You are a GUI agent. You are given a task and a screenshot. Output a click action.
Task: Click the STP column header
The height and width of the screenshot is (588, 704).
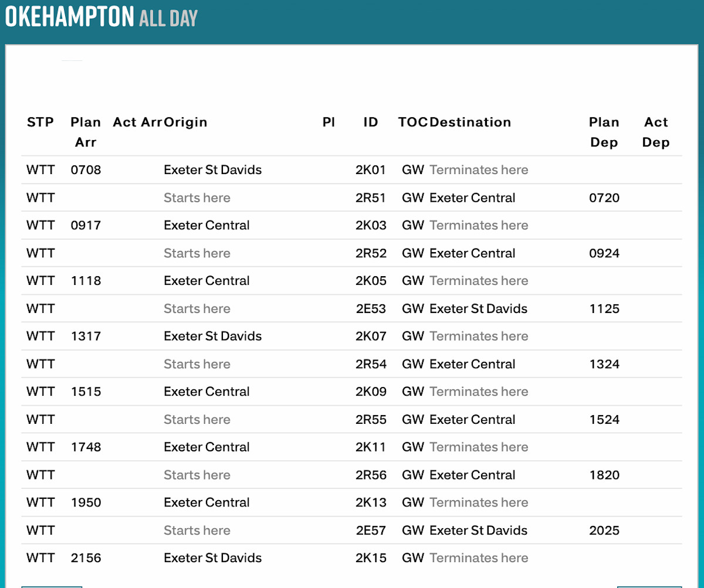(x=40, y=122)
